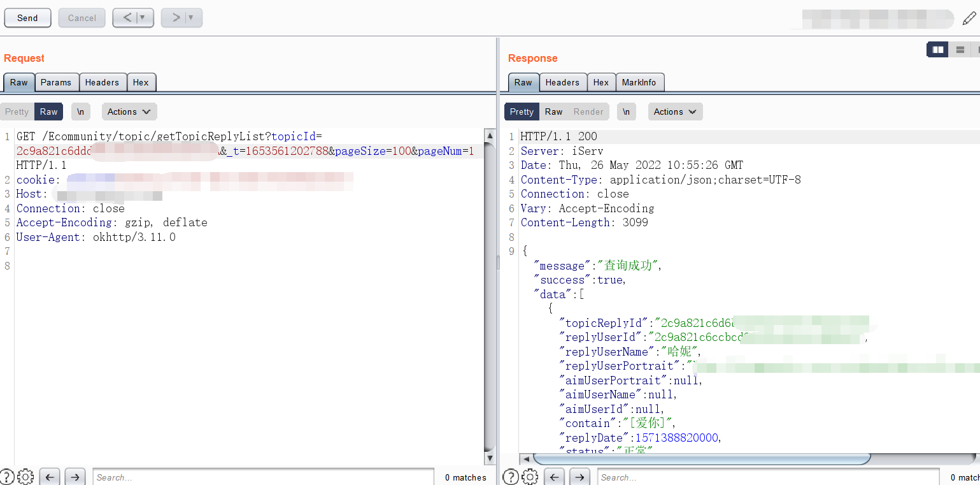
Task: Click the 'Vary: Accept-Encoding' response header
Action: [x=588, y=208]
